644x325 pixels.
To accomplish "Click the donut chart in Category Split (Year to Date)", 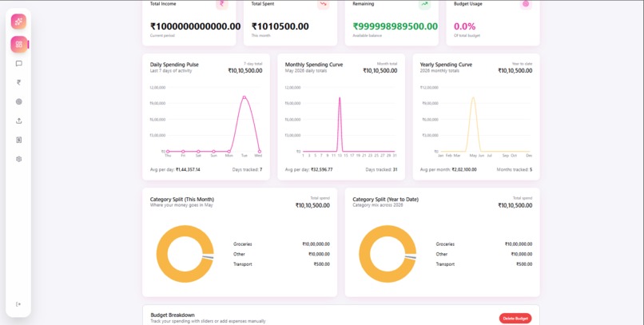I will [388, 254].
